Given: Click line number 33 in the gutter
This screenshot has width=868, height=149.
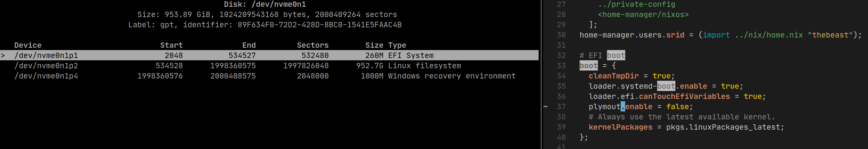Looking at the screenshot, I should pyautogui.click(x=561, y=66).
